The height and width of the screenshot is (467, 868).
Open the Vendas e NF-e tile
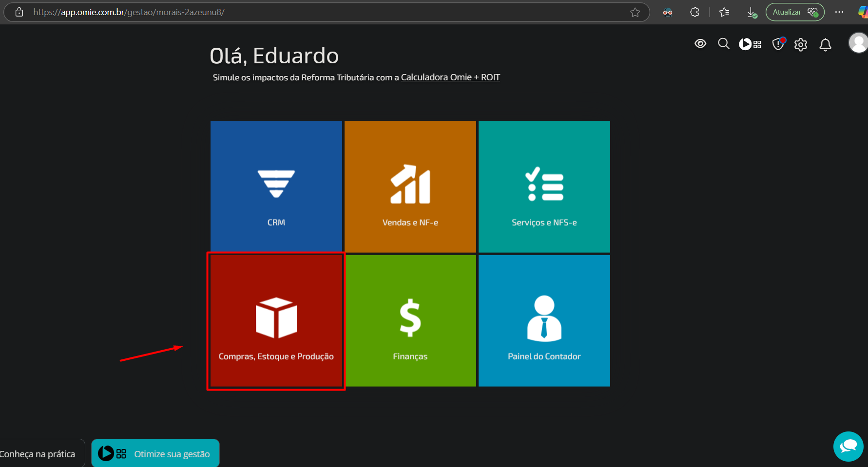pyautogui.click(x=410, y=187)
